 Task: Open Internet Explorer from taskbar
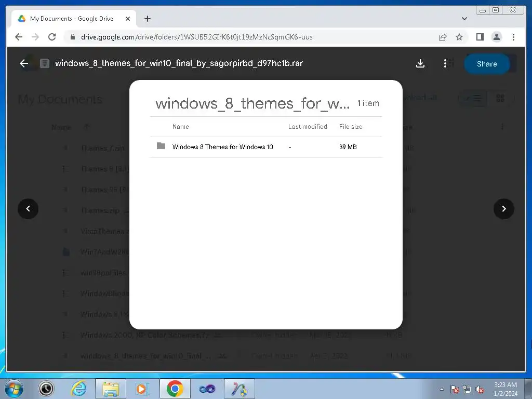coord(78,389)
